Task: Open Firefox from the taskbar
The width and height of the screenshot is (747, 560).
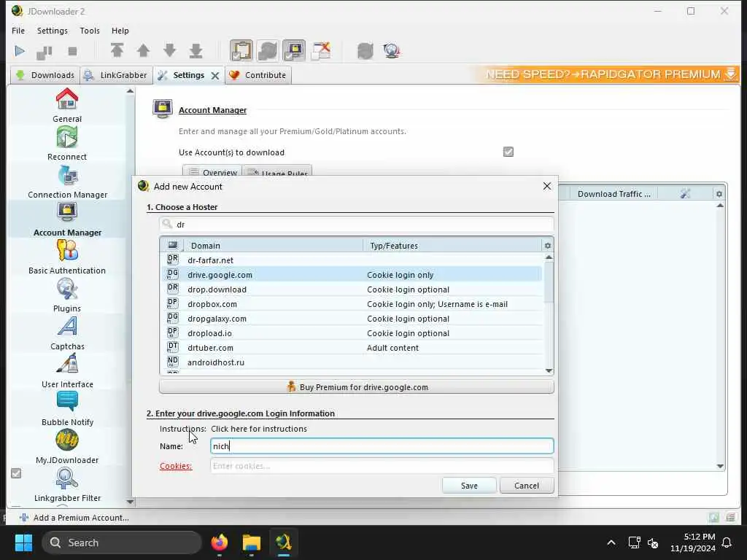Action: (x=219, y=542)
